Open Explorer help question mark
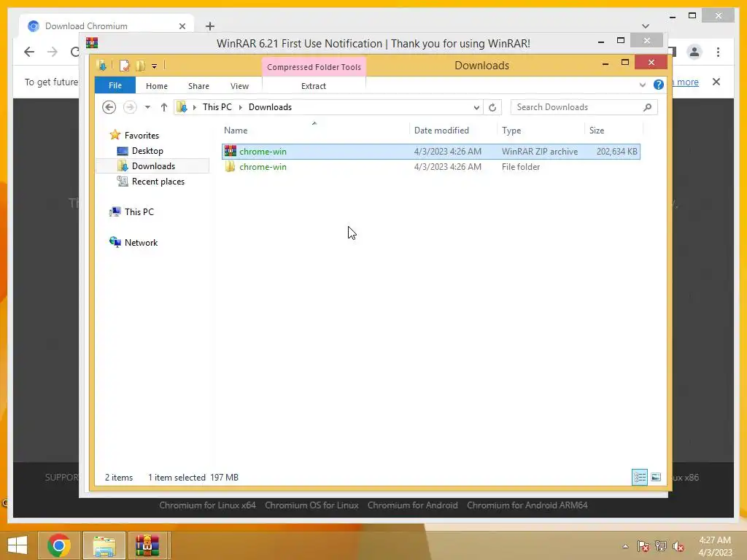 (659, 85)
